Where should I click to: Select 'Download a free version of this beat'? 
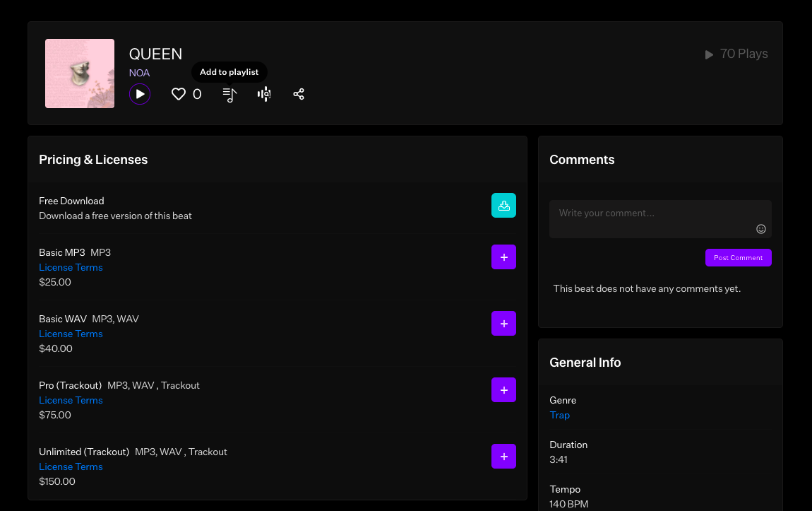point(116,216)
